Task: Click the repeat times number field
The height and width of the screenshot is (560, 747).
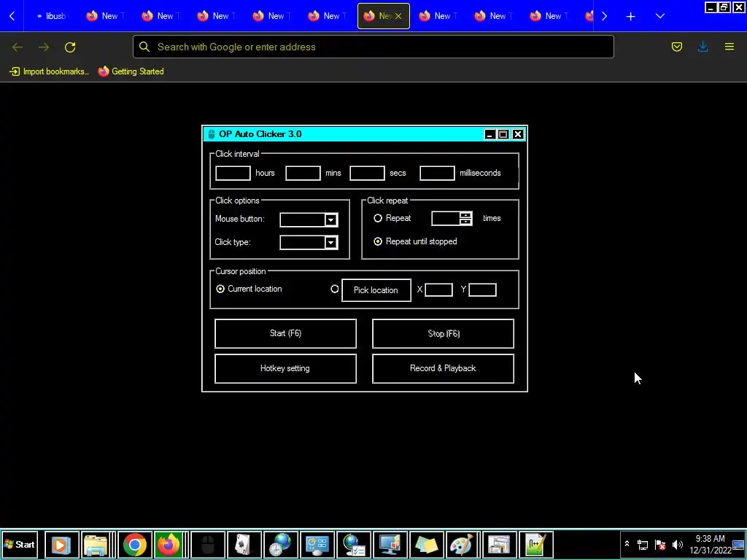Action: click(446, 219)
